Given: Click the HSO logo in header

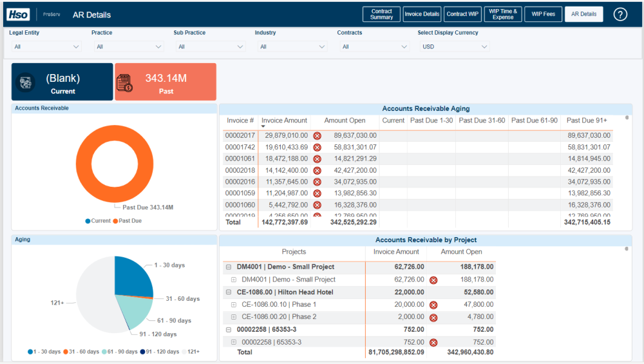Looking at the screenshot, I should pyautogui.click(x=19, y=14).
